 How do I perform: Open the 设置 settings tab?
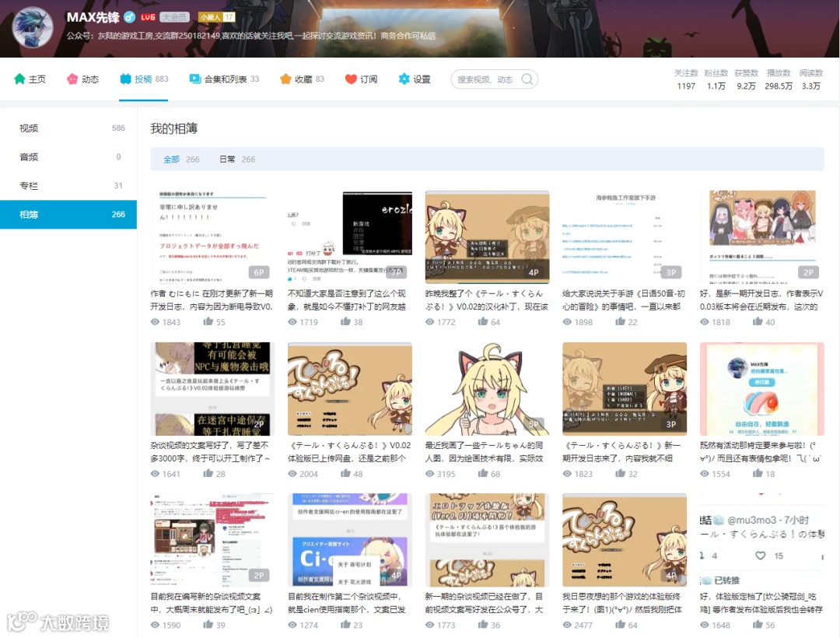click(415, 79)
